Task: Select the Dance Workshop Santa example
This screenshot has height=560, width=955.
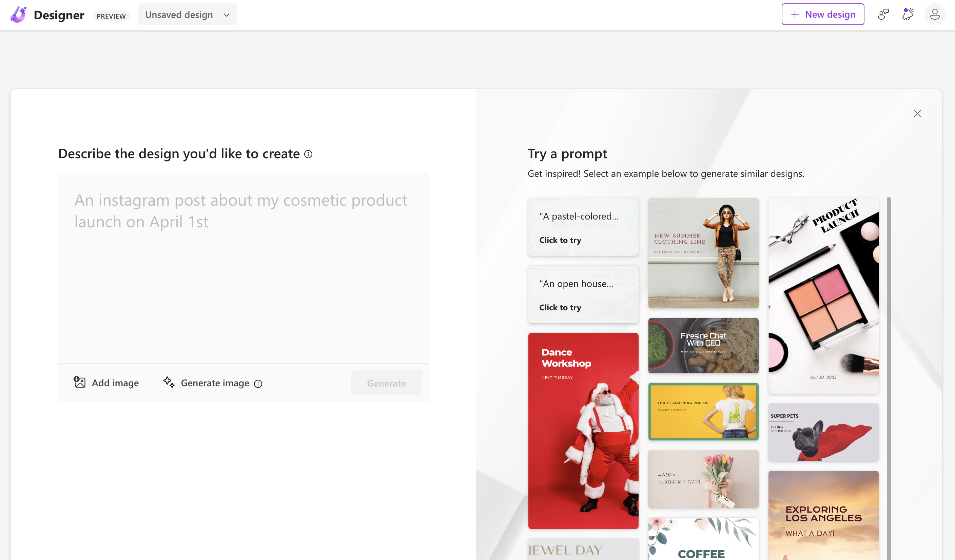Action: pyautogui.click(x=583, y=431)
